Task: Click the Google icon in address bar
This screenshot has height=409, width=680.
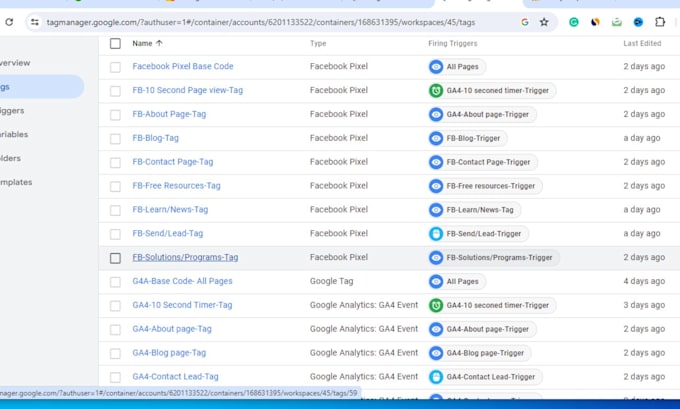Action: [x=525, y=22]
